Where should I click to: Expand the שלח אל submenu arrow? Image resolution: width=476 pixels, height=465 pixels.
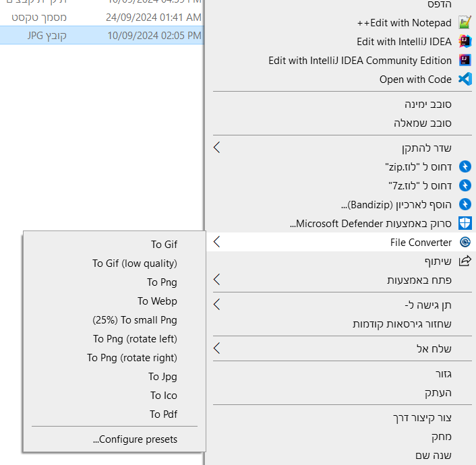(x=216, y=348)
